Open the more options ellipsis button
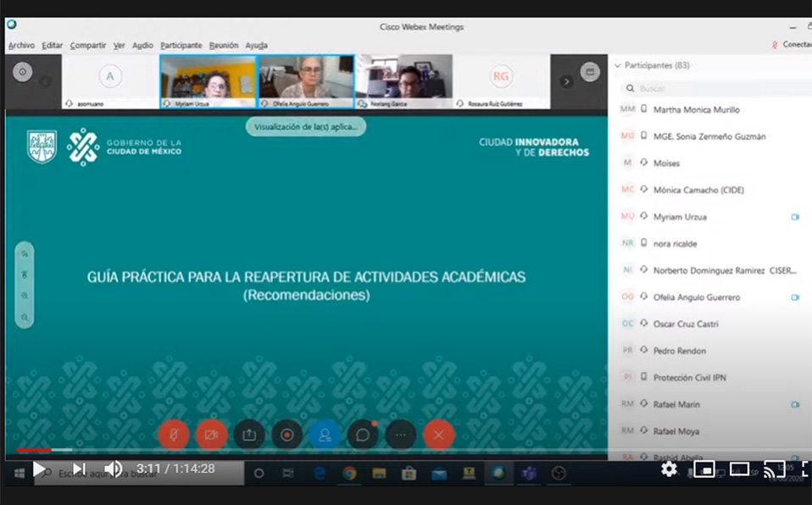Viewport: 812px width, 505px height. tap(401, 435)
